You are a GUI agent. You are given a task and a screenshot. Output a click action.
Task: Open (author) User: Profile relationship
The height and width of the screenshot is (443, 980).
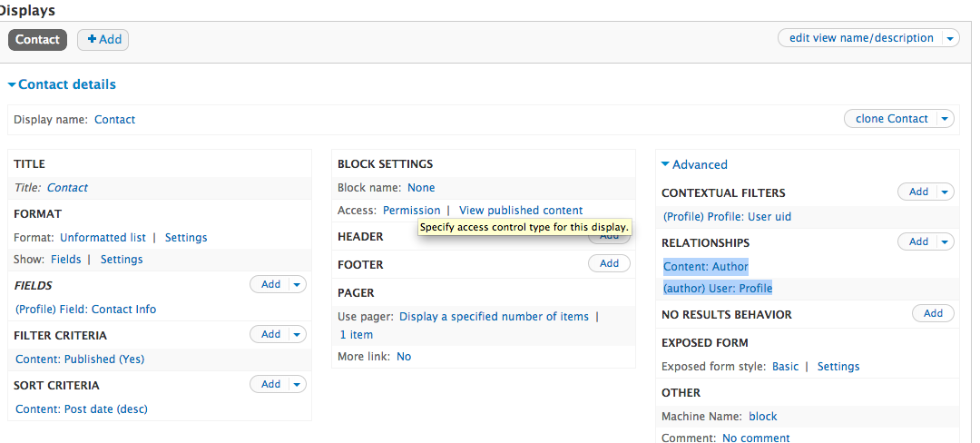pos(718,289)
